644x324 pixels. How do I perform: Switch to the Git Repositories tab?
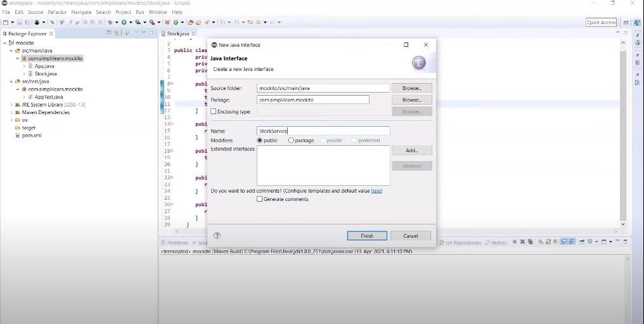[x=460, y=243]
